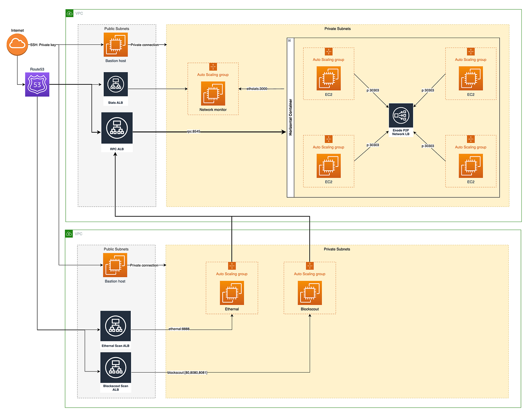This screenshot has height=417, width=532.
Task: Click the 'rpc:8545' connection label
Action: pyautogui.click(x=193, y=132)
